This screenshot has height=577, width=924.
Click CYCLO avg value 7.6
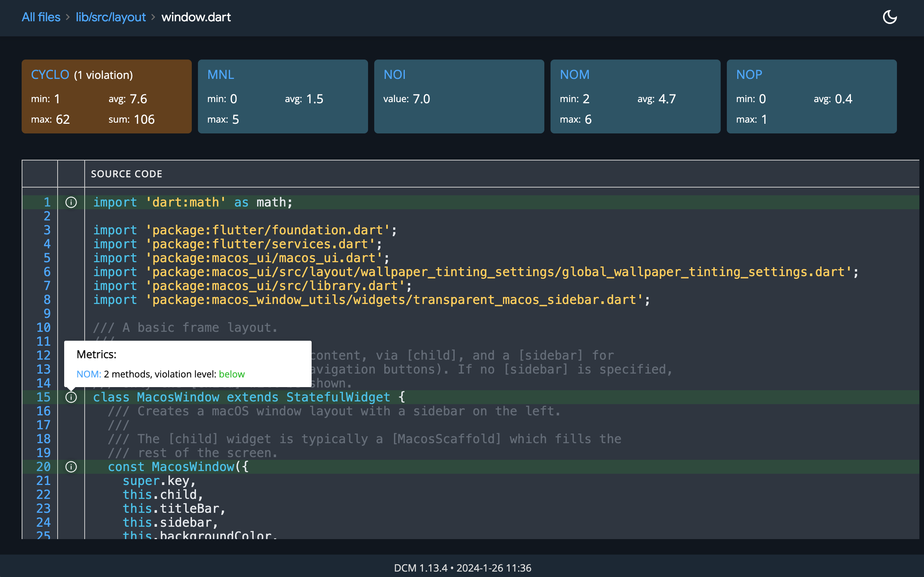pos(138,99)
